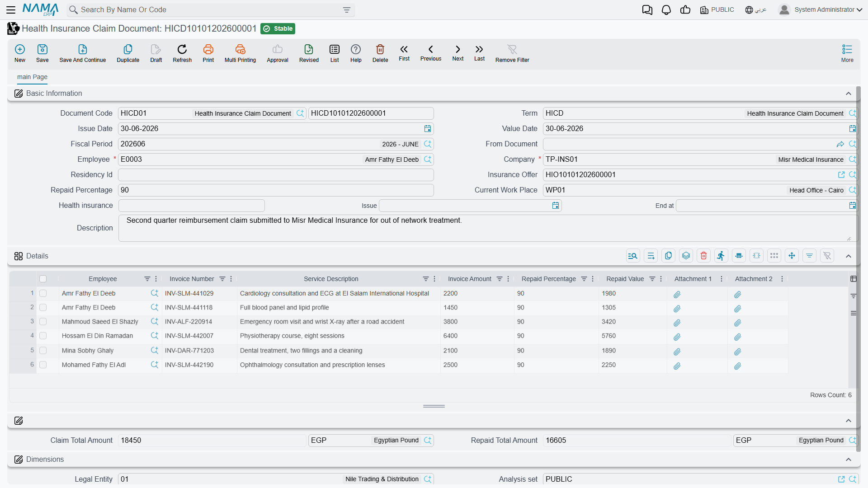The image size is (868, 488).
Task: Check the row 4 Hossam El Din checkbox
Action: (43, 336)
